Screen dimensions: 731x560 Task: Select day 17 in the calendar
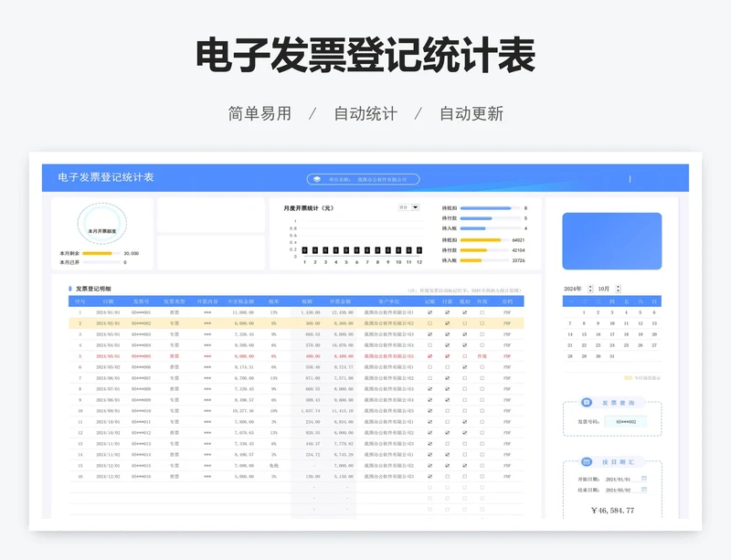(x=612, y=334)
